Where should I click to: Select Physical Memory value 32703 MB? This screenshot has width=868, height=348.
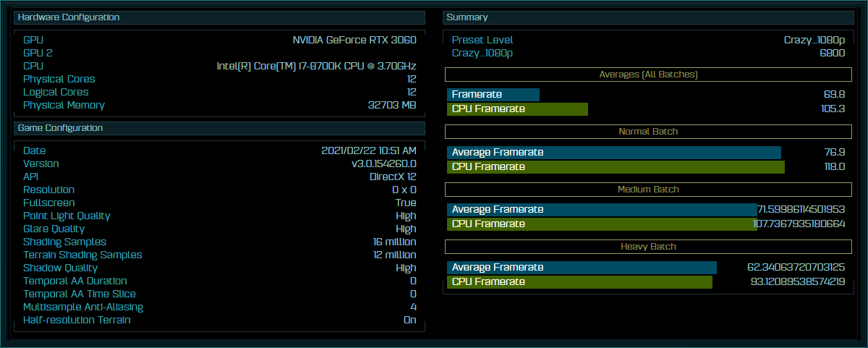[392, 105]
